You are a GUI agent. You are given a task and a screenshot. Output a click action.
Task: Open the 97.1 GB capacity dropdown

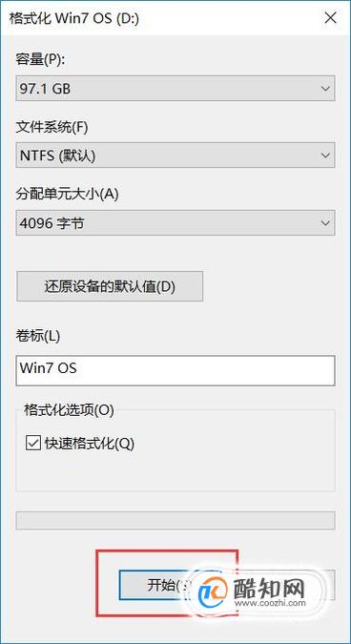pyautogui.click(x=175, y=89)
